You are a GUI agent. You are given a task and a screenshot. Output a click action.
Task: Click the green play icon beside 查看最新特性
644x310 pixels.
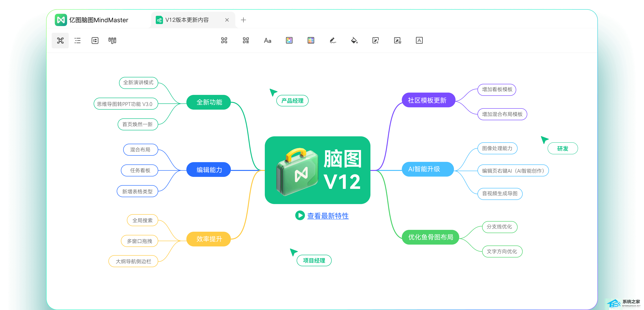pos(300,215)
